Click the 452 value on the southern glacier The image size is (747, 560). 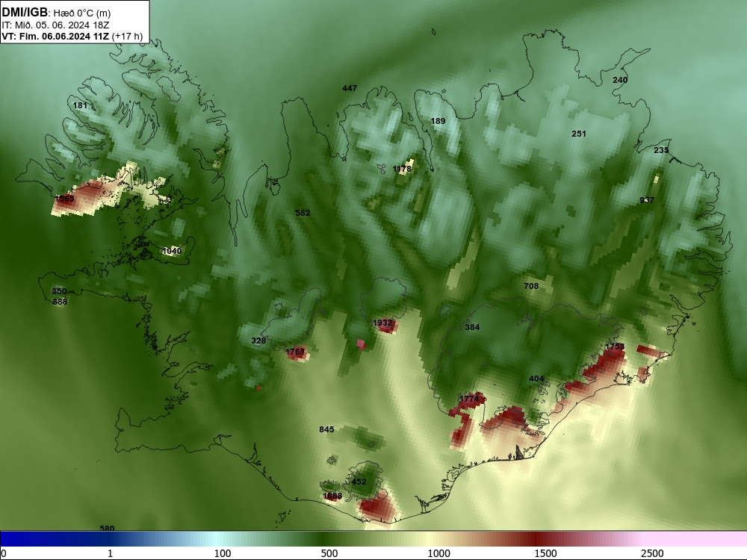coord(359,482)
